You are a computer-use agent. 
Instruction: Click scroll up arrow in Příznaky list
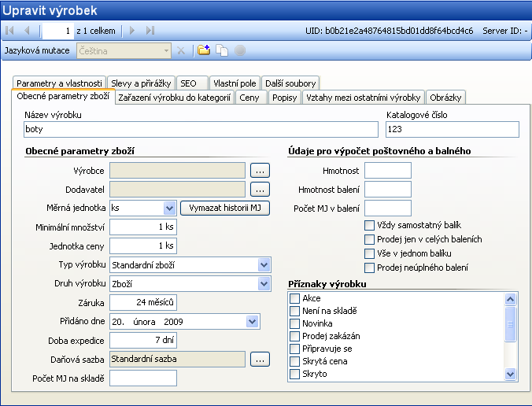pos(510,299)
